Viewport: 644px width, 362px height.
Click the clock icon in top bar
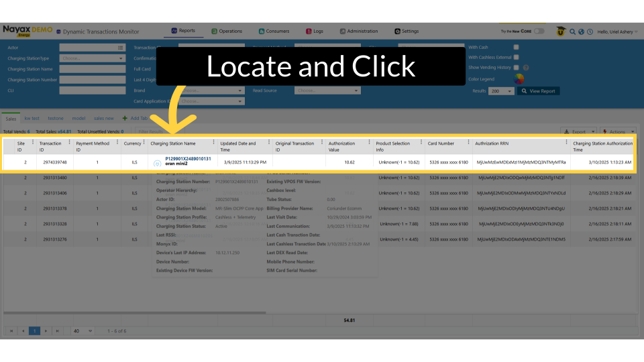click(590, 32)
